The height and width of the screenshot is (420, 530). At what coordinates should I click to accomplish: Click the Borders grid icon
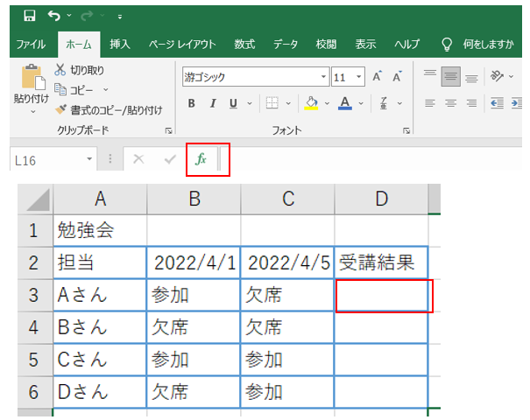point(272,103)
